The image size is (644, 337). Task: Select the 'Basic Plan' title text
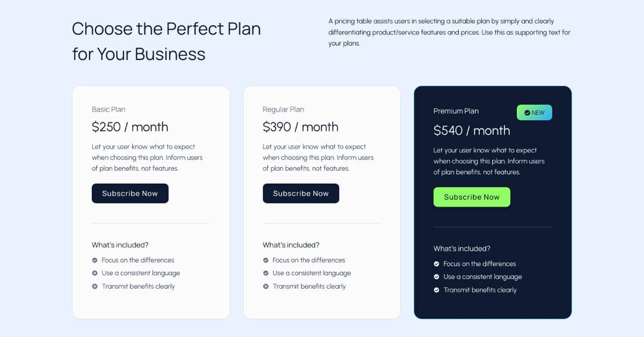[108, 109]
